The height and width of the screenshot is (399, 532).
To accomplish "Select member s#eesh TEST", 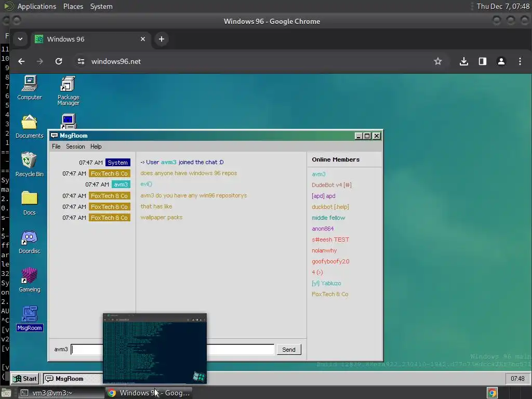I will (x=330, y=240).
